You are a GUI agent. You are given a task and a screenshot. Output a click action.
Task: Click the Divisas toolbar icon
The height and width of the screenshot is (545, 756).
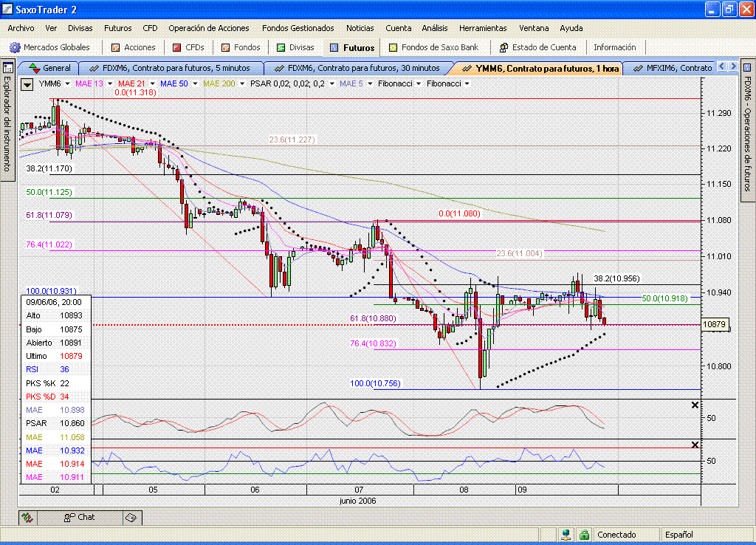coord(281,47)
